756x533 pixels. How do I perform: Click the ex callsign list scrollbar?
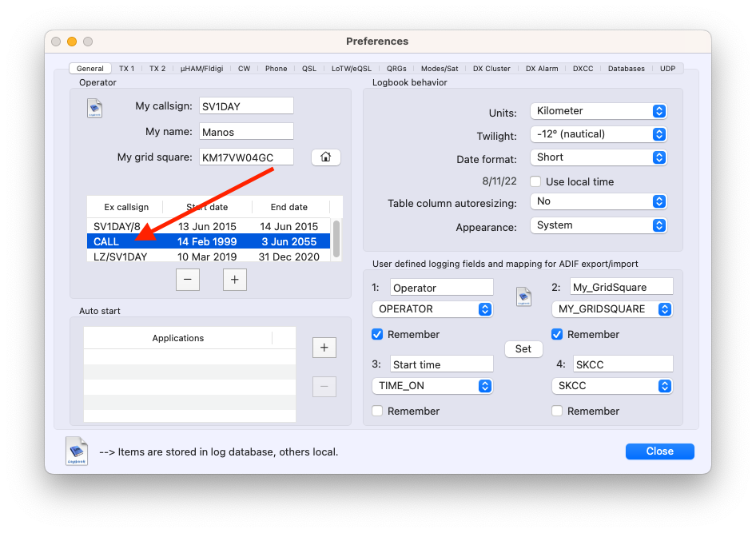336,239
